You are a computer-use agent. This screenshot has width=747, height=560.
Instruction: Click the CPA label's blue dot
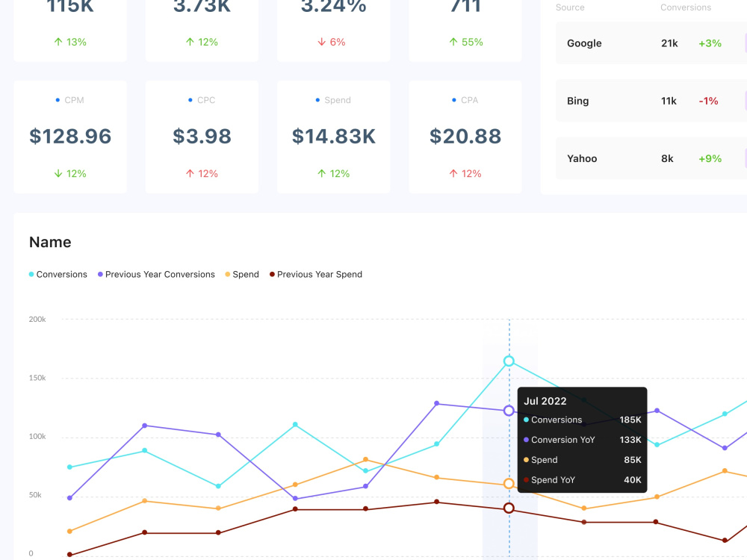pyautogui.click(x=454, y=100)
